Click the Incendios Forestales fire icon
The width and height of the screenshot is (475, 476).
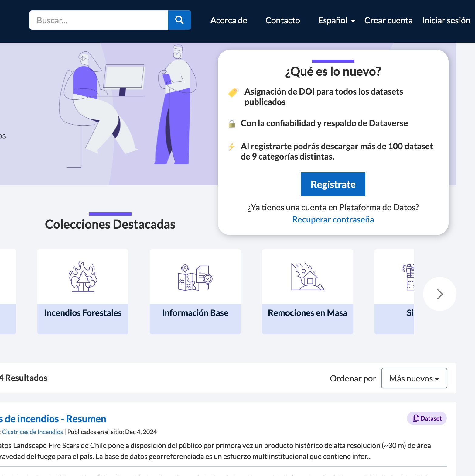point(83,277)
